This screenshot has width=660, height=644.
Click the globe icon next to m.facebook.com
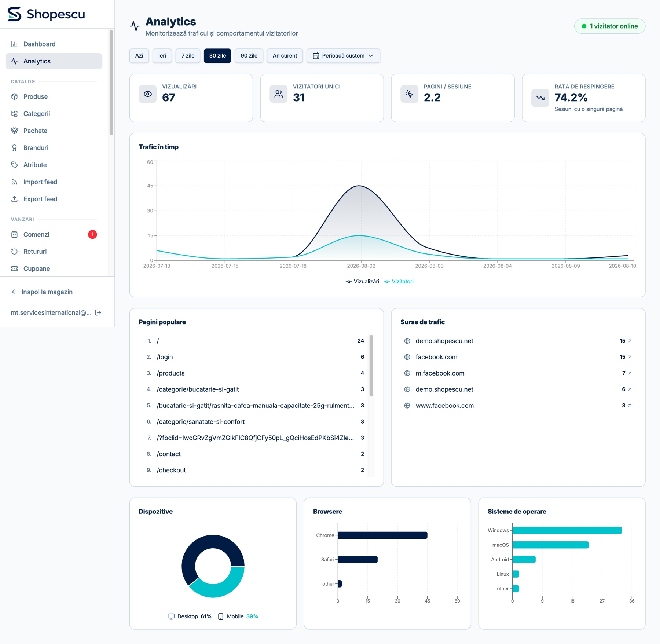click(407, 373)
